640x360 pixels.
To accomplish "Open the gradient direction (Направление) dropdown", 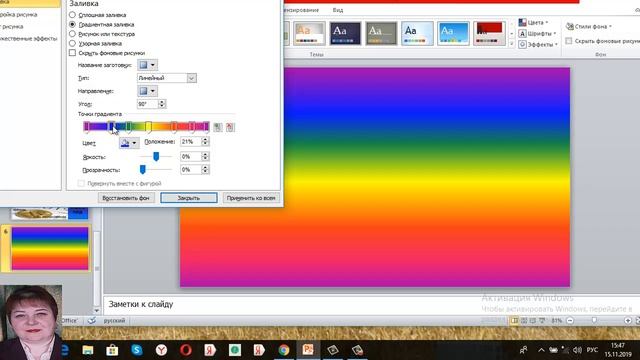I will (x=147, y=91).
